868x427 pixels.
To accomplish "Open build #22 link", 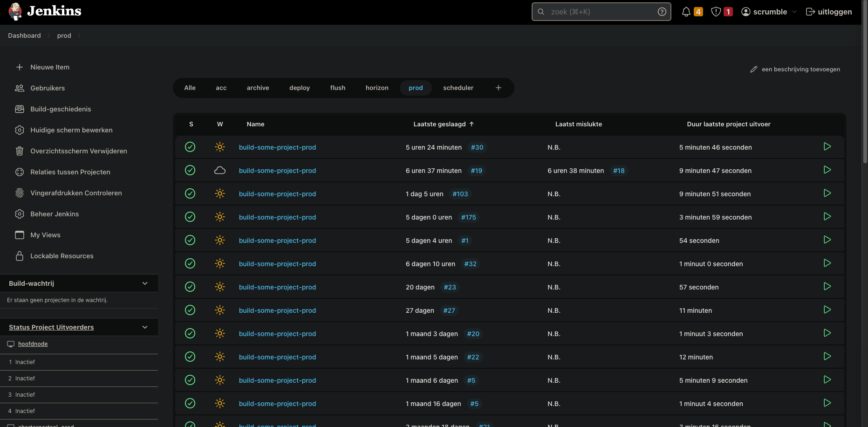I will coord(473,357).
